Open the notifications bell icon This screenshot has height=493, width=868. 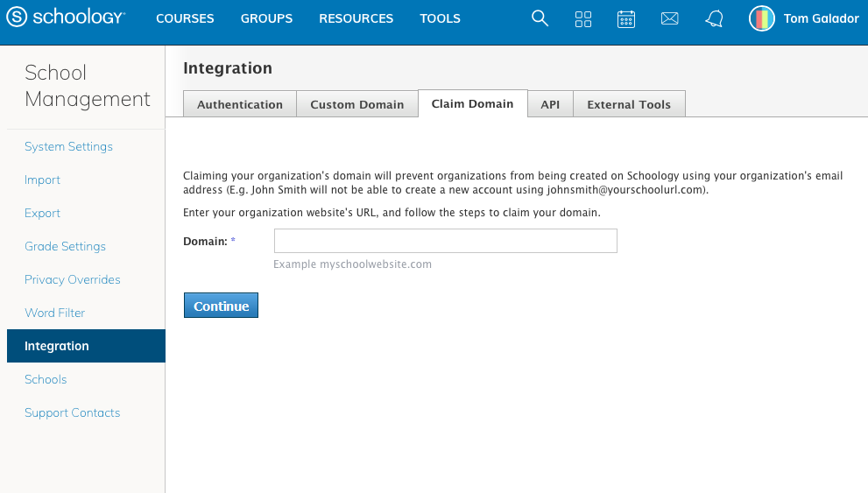(714, 18)
